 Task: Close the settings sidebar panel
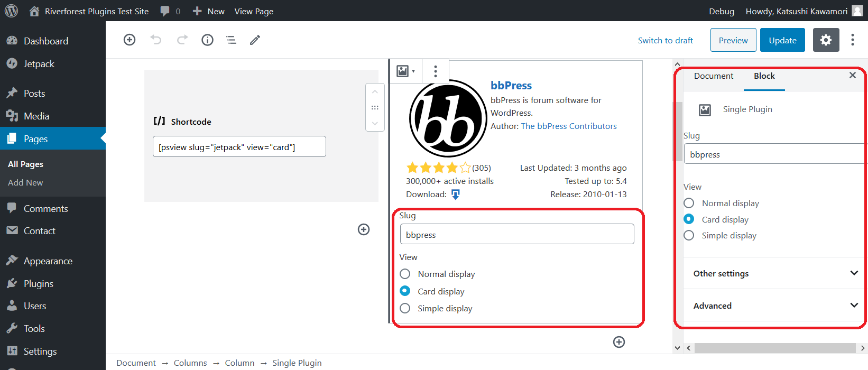point(852,75)
